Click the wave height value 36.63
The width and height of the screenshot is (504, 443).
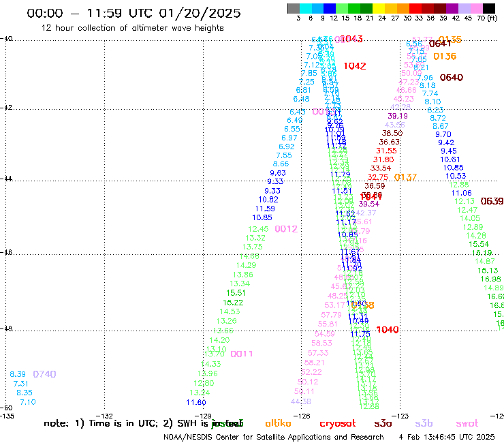(x=390, y=142)
